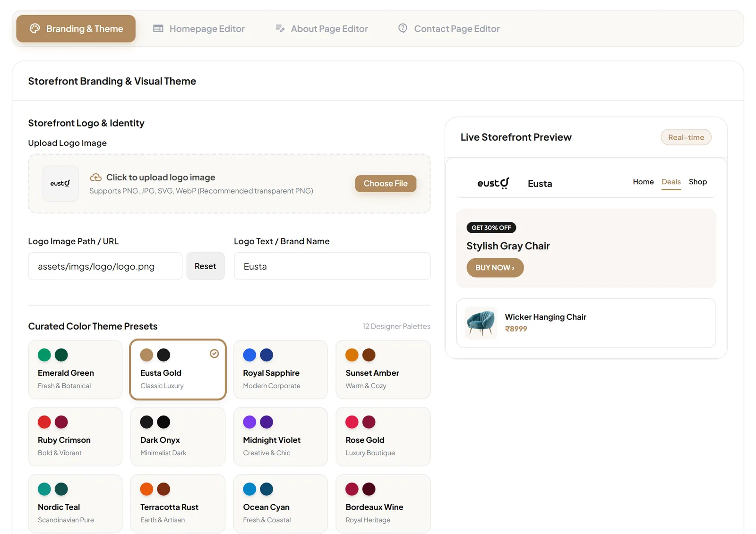
Task: Select the Emerald Green theme preset
Action: 75,370
